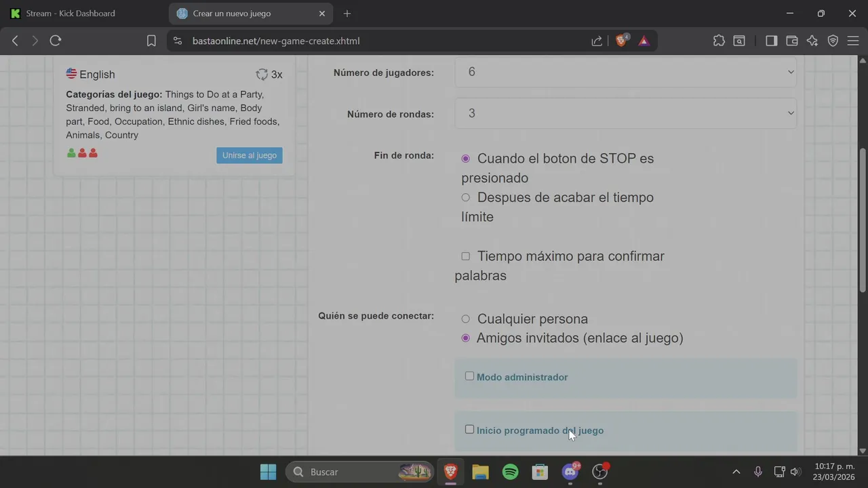868x488 pixels.
Task: Click the 'English' language label
Action: point(97,75)
